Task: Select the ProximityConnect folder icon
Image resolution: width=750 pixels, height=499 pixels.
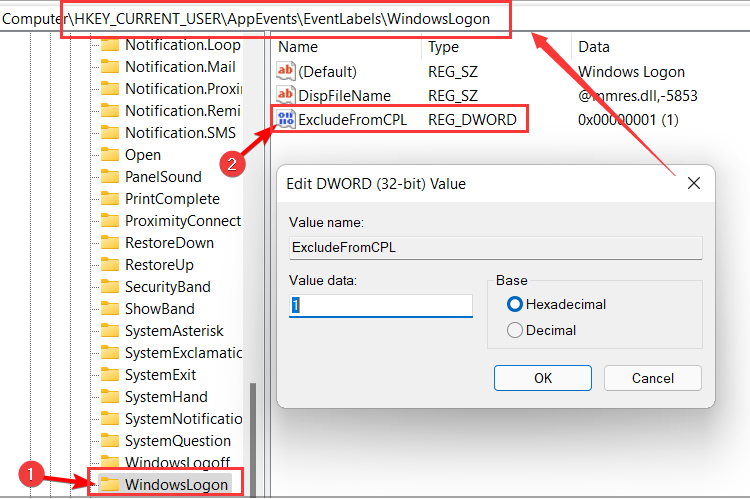Action: point(110,221)
